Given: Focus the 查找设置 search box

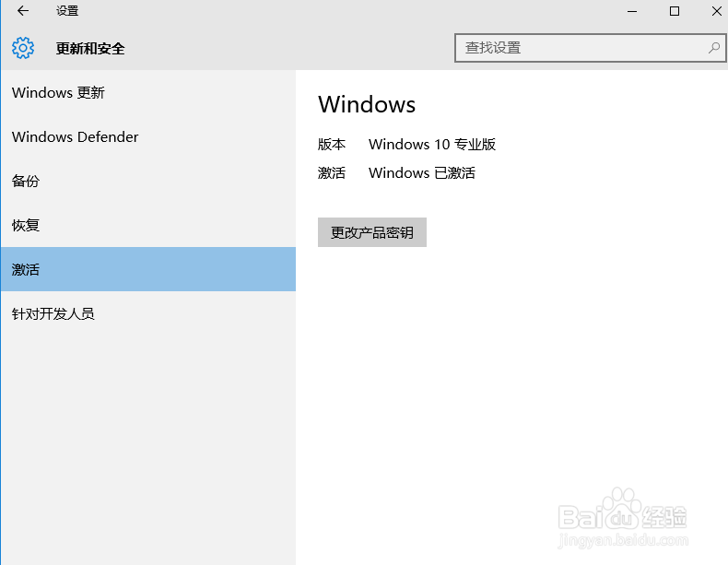Looking at the screenshot, I should click(x=590, y=47).
